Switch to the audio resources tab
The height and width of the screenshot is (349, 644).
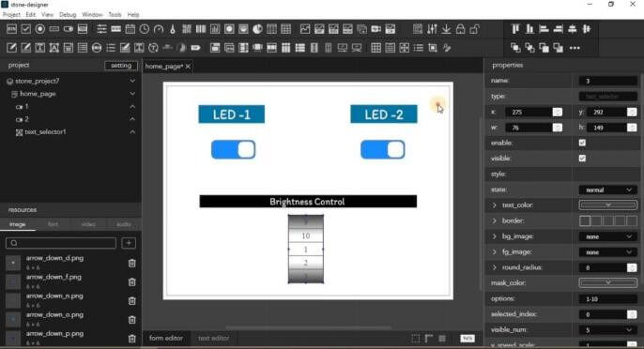tap(124, 224)
